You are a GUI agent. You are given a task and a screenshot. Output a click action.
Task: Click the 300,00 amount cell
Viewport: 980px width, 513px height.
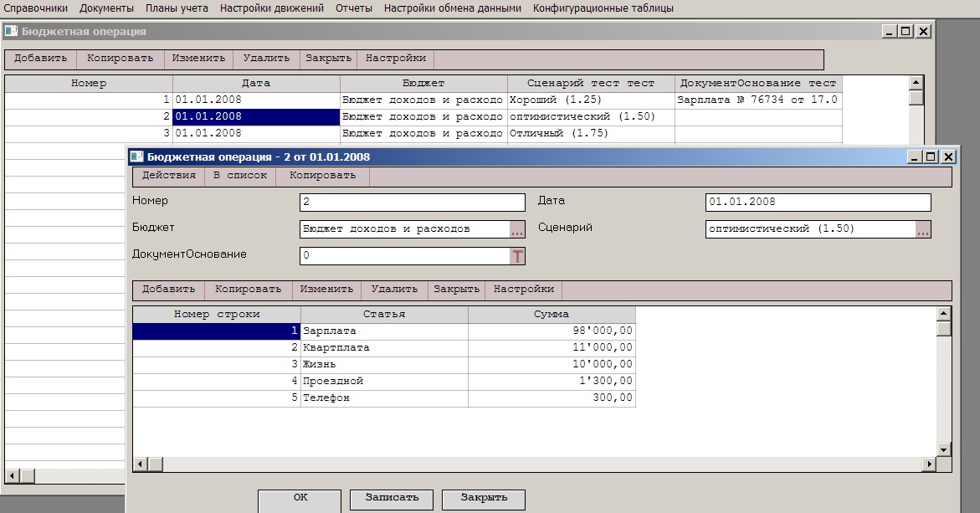pyautogui.click(x=552, y=398)
